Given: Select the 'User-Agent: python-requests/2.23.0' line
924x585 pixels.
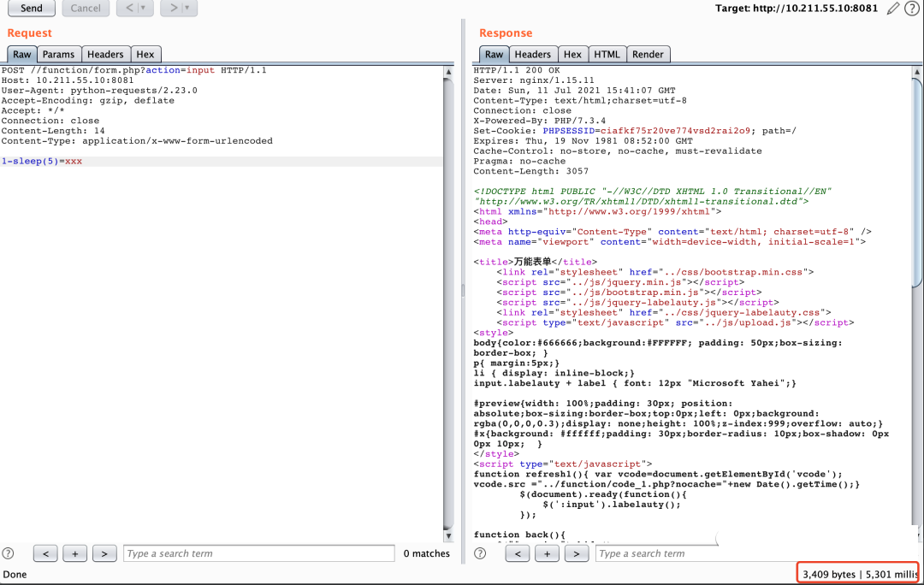Looking at the screenshot, I should (99, 90).
